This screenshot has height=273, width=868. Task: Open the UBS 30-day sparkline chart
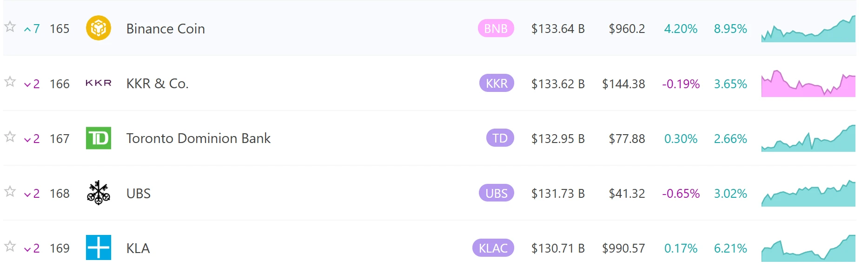[x=808, y=194]
